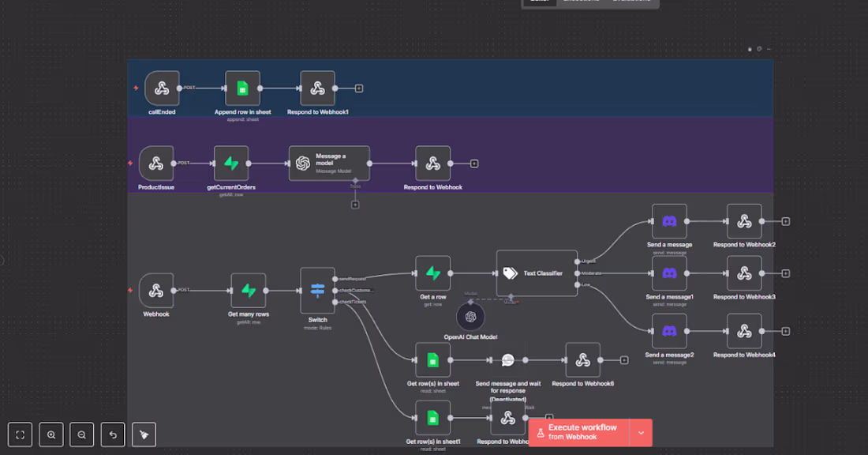Open the Get a row node
The image size is (868, 455).
[433, 273]
